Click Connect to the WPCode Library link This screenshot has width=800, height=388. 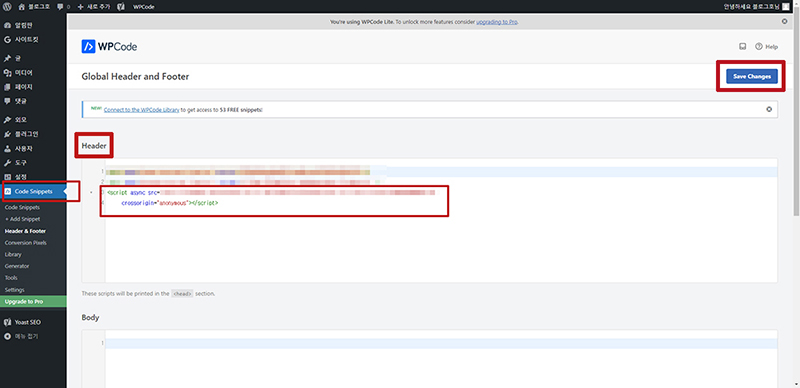tap(141, 110)
